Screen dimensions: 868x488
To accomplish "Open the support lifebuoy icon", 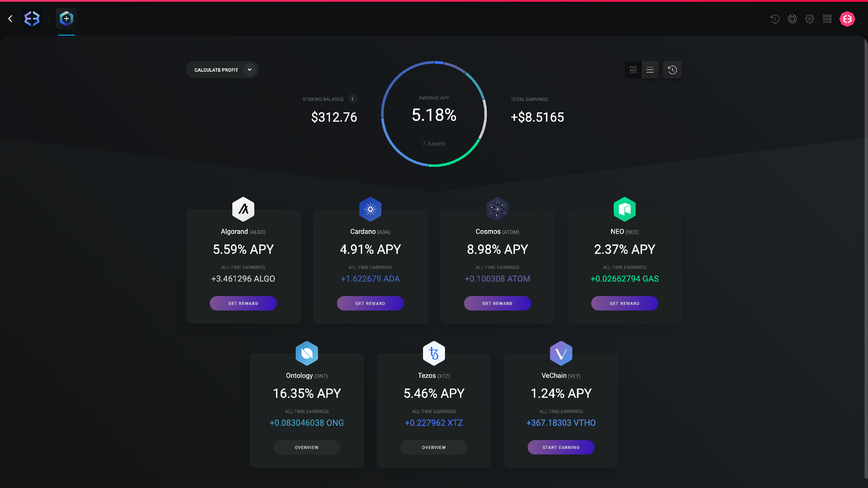I will click(792, 19).
